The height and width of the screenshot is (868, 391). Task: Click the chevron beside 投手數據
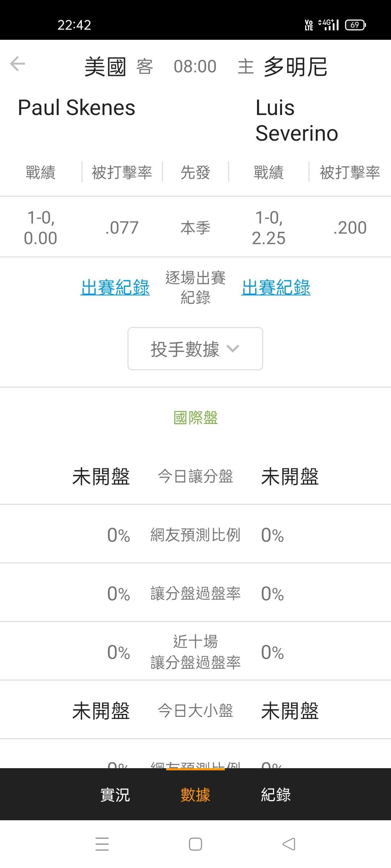pyautogui.click(x=232, y=349)
